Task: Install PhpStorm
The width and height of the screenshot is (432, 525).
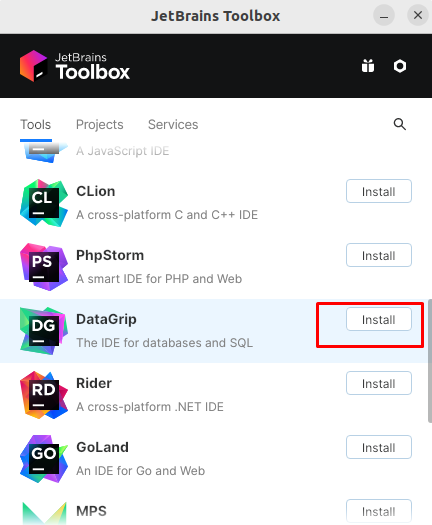Action: tap(379, 255)
